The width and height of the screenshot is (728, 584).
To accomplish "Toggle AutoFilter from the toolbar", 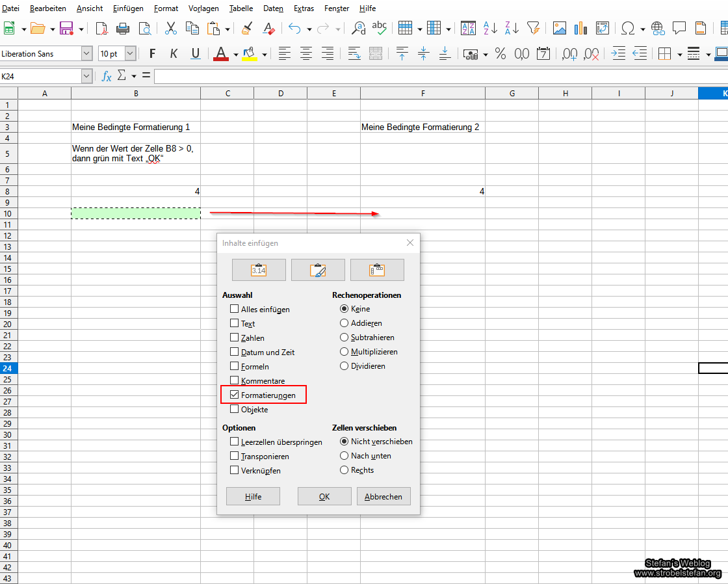I will pyautogui.click(x=534, y=28).
